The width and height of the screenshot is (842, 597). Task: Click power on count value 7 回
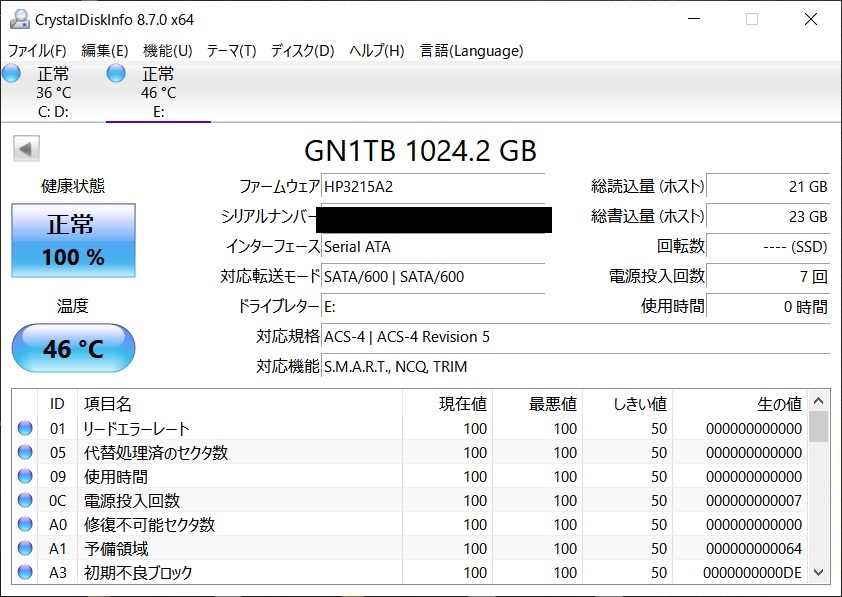(x=768, y=277)
